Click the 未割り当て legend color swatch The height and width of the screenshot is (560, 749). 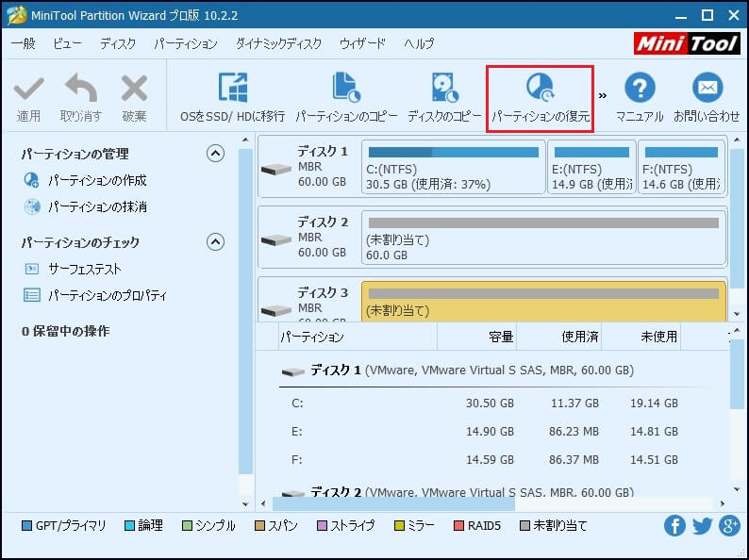point(524,526)
